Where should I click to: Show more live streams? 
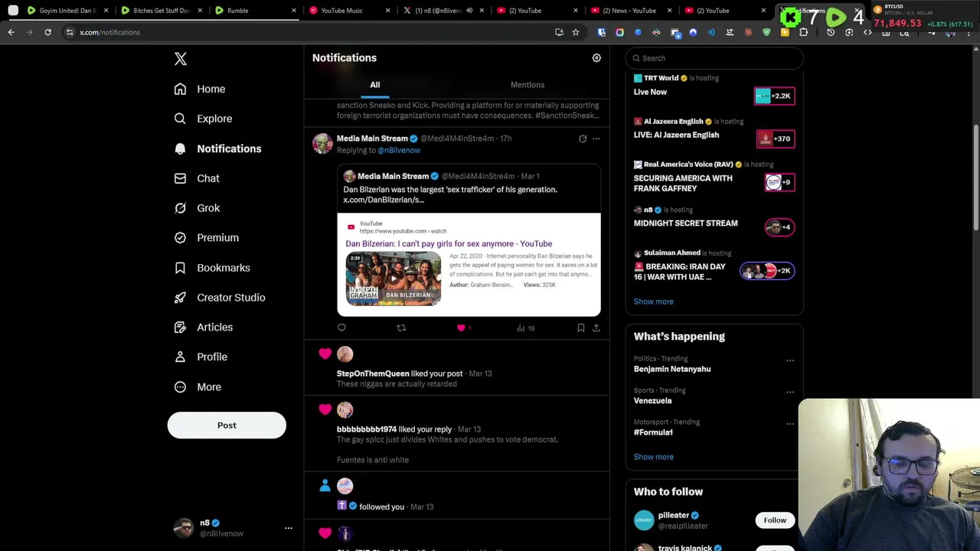coord(653,302)
